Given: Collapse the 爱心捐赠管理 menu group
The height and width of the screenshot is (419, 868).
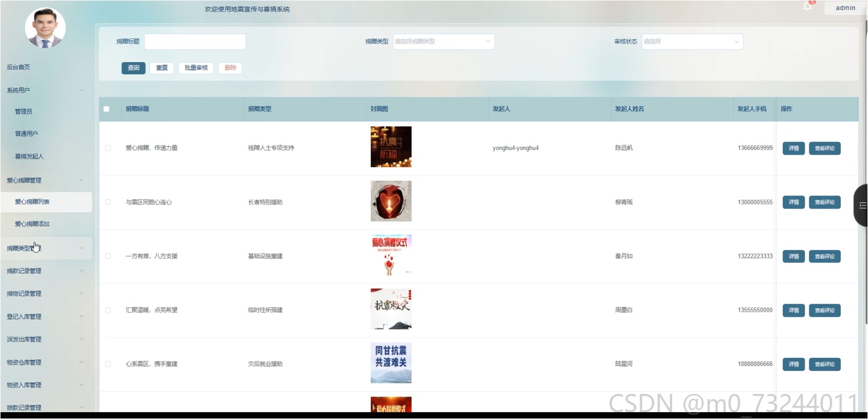Looking at the screenshot, I should pyautogui.click(x=46, y=181).
